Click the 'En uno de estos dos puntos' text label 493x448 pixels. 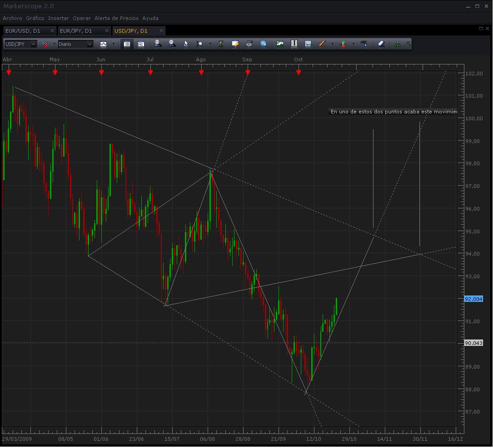click(x=393, y=112)
